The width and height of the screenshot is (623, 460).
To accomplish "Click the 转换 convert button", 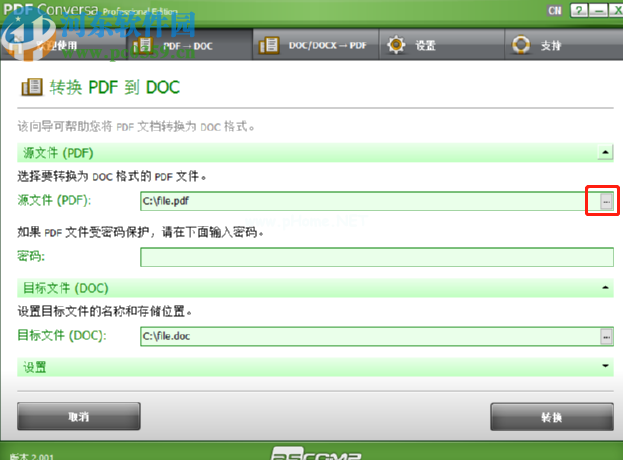I will coord(552,417).
